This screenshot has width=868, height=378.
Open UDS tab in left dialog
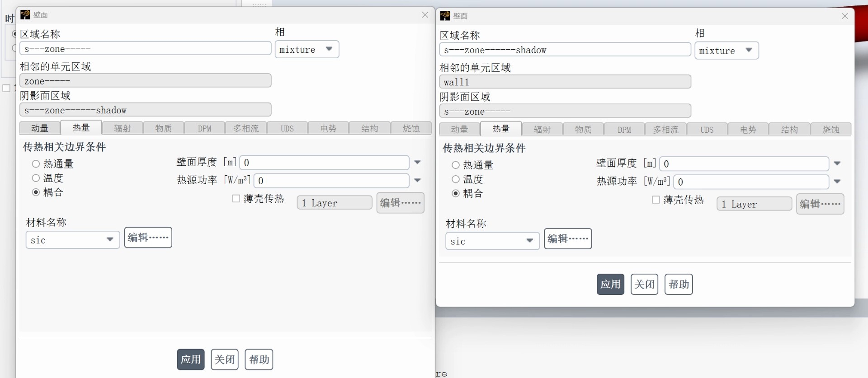(x=287, y=128)
